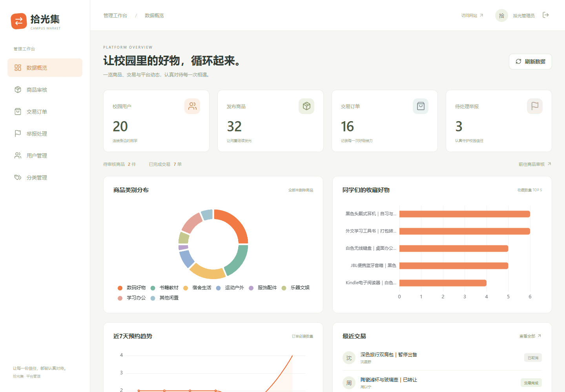Click 数据概览 breadcrumb text
This screenshot has height=392, width=565.
click(x=154, y=15)
